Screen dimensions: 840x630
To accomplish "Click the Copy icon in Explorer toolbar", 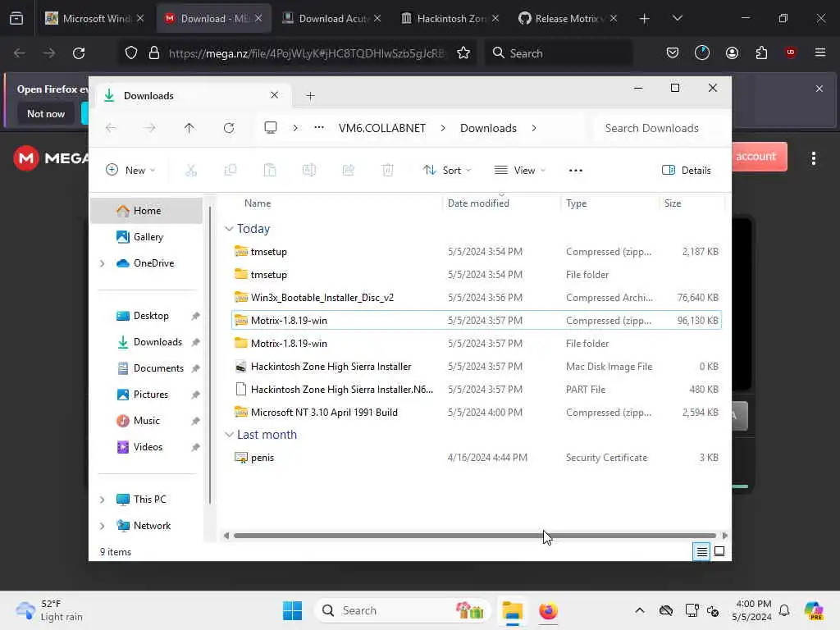I will pyautogui.click(x=231, y=171).
